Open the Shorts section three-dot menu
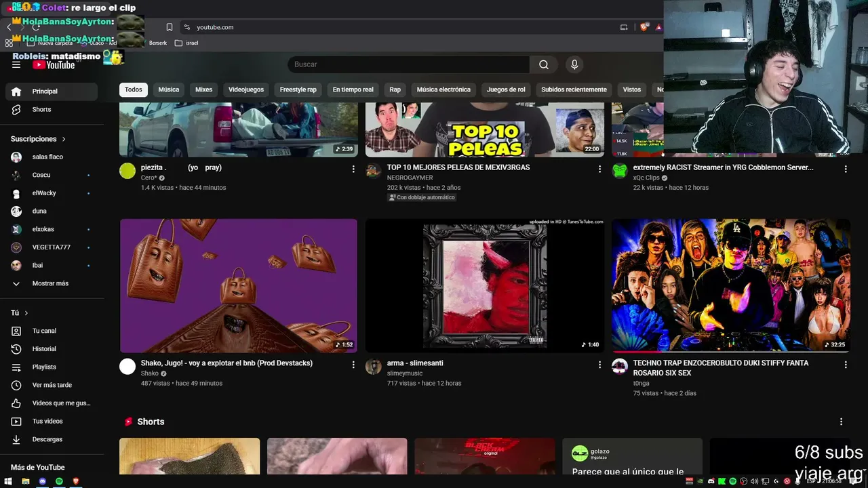 coord(842,422)
